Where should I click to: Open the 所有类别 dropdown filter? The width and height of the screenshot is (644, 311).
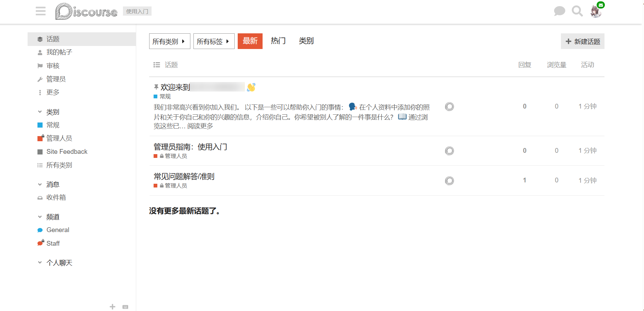169,42
